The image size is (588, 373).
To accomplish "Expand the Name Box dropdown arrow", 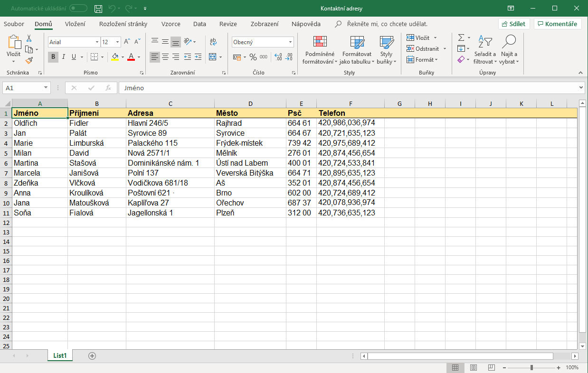I will (46, 88).
